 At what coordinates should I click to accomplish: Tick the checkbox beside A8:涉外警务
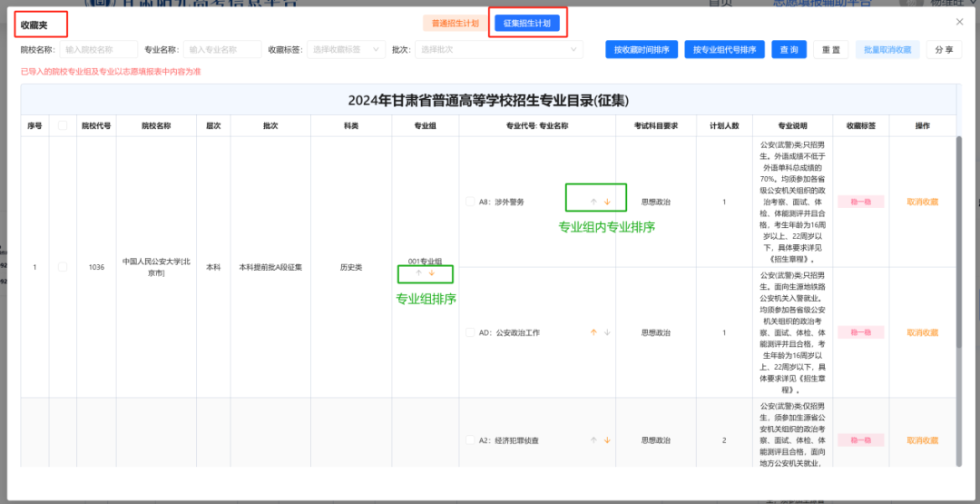tap(470, 202)
